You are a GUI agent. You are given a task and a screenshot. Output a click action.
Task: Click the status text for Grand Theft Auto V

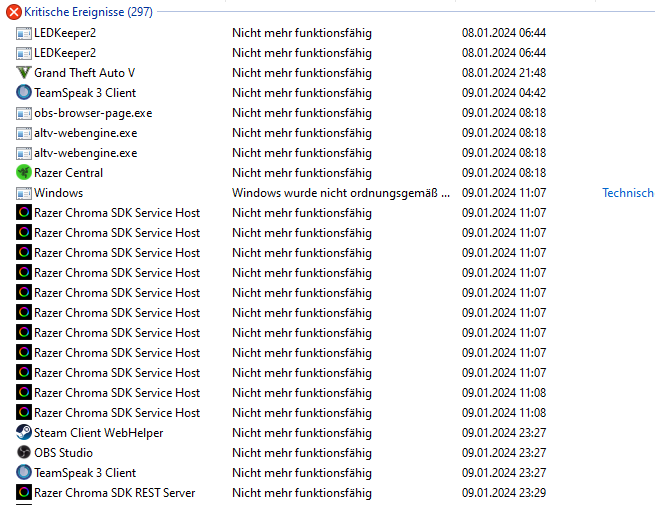tap(302, 73)
